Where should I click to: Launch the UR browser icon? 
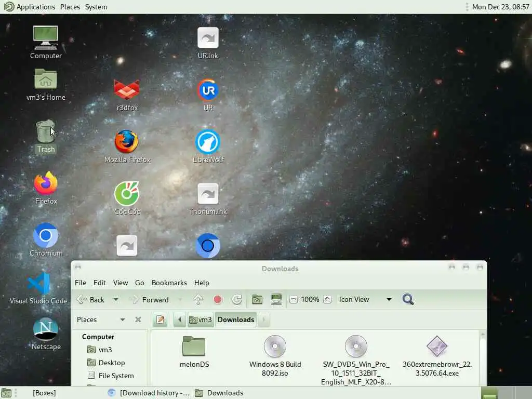208,95
